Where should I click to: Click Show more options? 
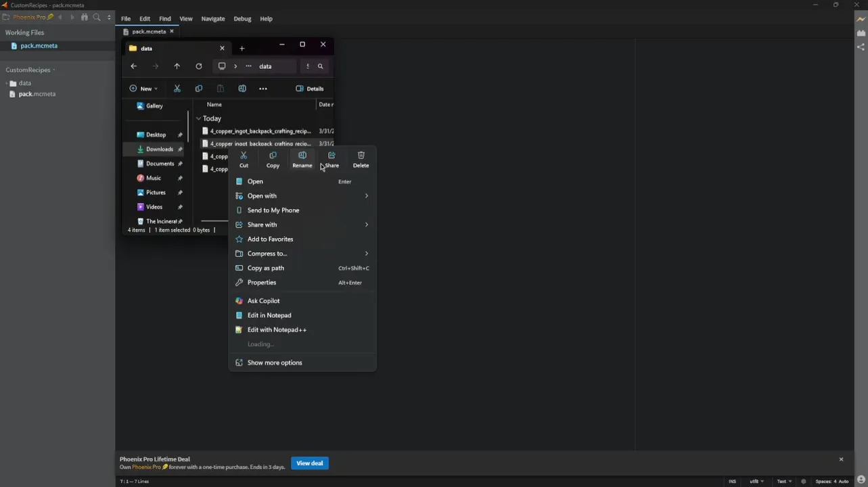[302, 363]
